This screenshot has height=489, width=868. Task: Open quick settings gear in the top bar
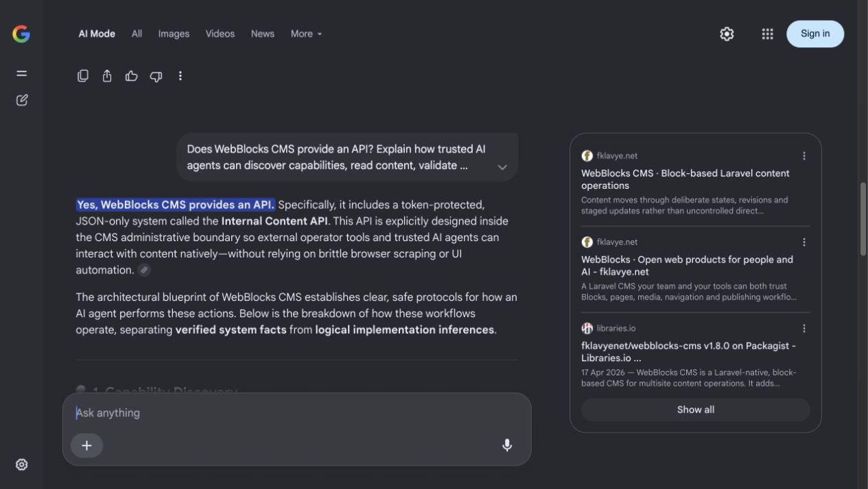(727, 34)
